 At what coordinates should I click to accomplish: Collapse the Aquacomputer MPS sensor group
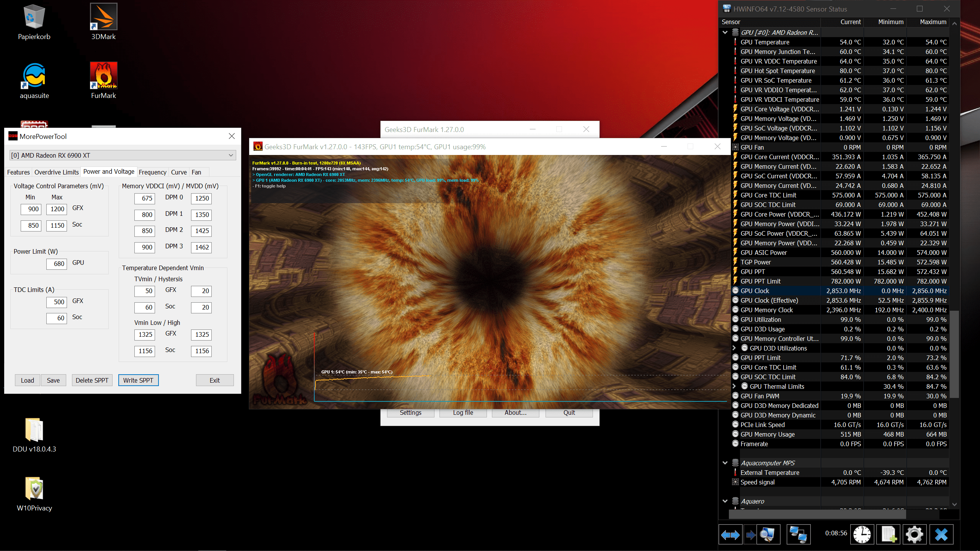pos(725,463)
